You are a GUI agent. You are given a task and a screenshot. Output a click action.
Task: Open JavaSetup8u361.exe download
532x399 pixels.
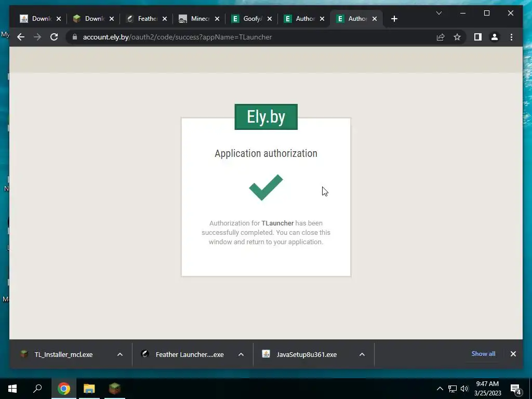[306, 354]
